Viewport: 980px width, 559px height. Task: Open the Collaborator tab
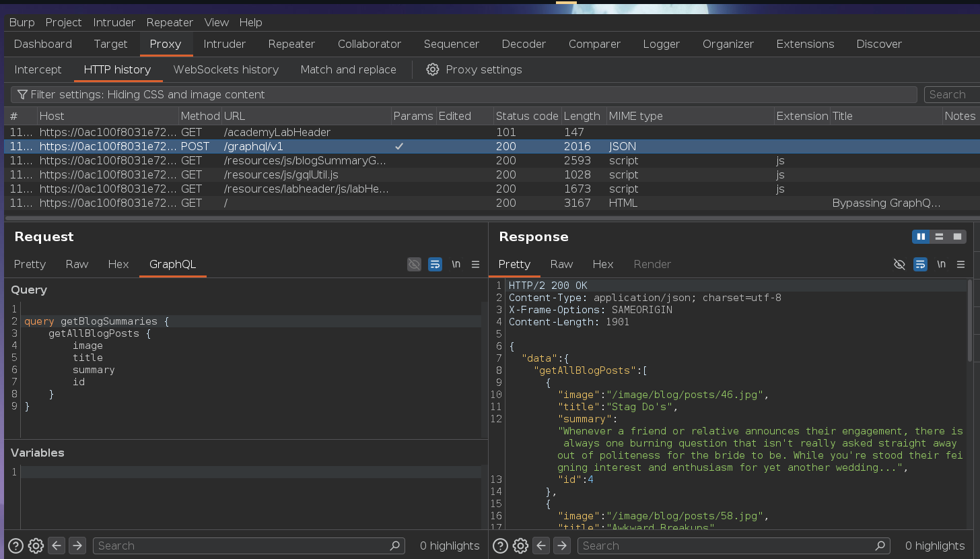[370, 44]
